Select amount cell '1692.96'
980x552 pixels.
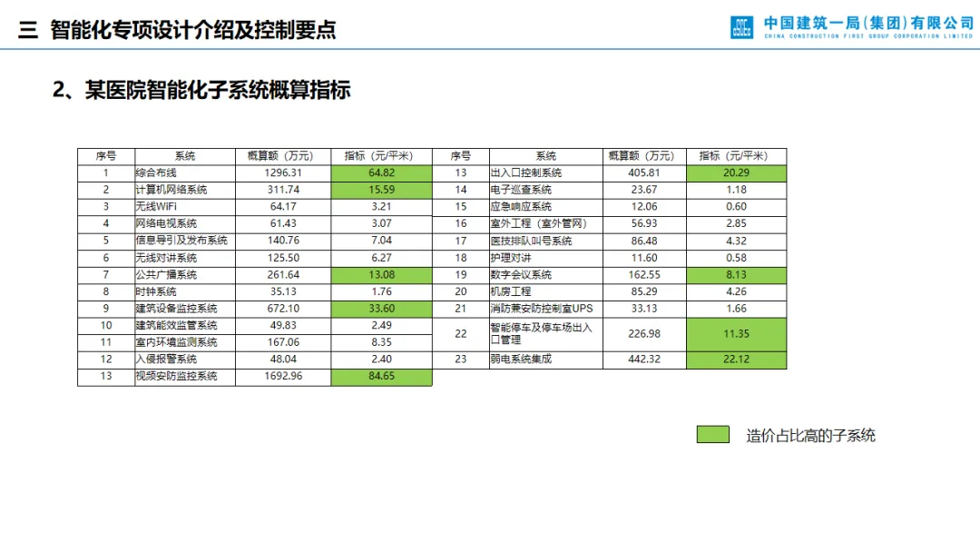point(283,377)
